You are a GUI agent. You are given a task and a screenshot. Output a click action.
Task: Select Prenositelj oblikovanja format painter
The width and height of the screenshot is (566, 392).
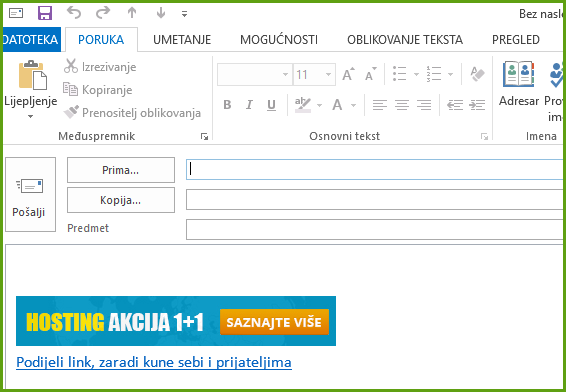pyautogui.click(x=132, y=113)
